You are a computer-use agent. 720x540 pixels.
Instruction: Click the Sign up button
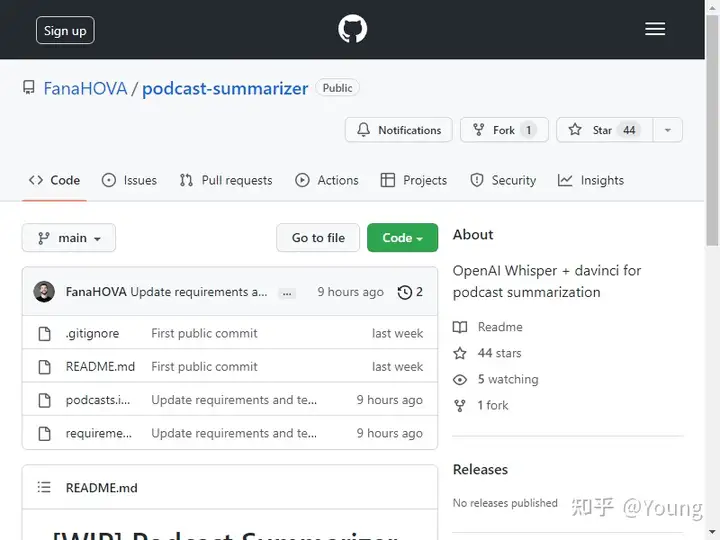pyautogui.click(x=65, y=30)
